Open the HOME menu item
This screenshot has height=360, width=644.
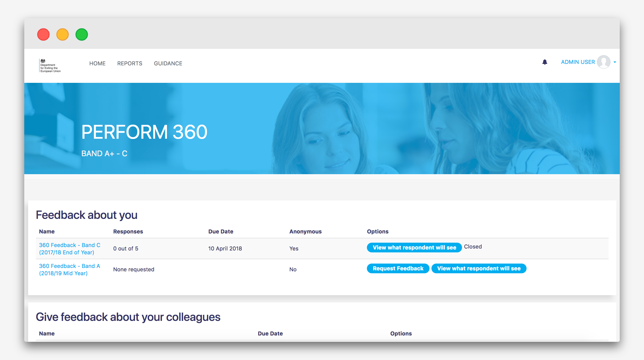tap(97, 64)
